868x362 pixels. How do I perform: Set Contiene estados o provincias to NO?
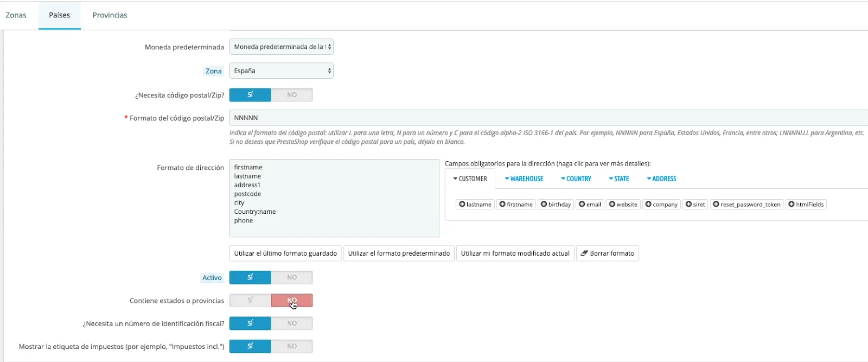292,301
